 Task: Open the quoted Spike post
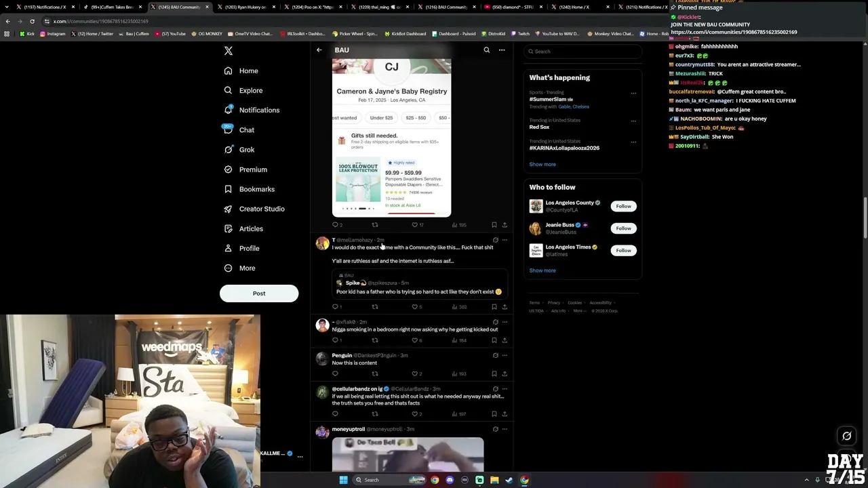[x=420, y=283]
